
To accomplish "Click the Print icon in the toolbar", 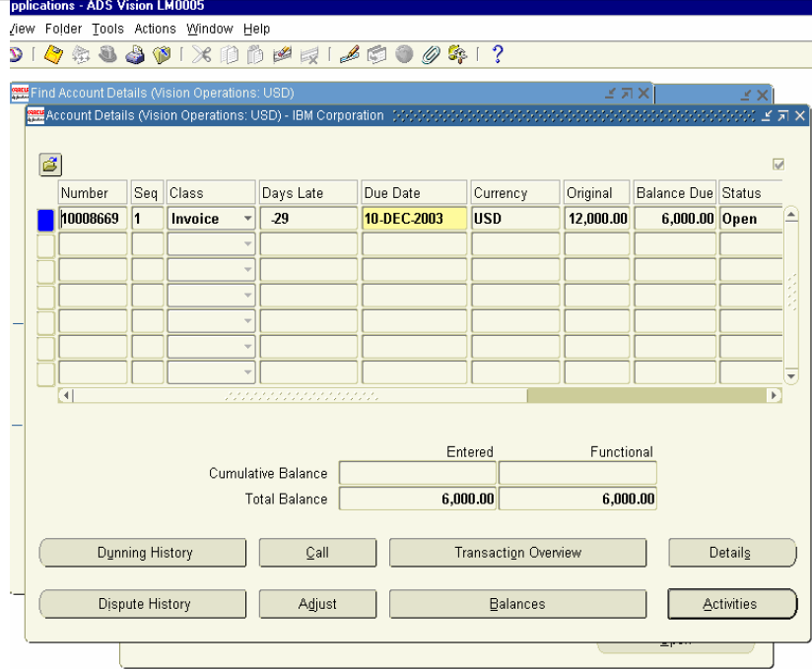I will click(134, 55).
